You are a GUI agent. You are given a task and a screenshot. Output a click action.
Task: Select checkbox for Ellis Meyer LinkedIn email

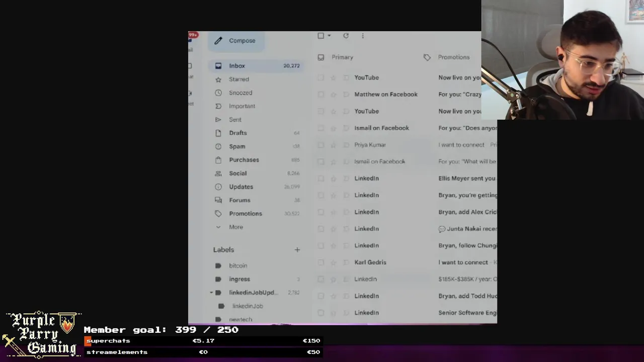[320, 178]
